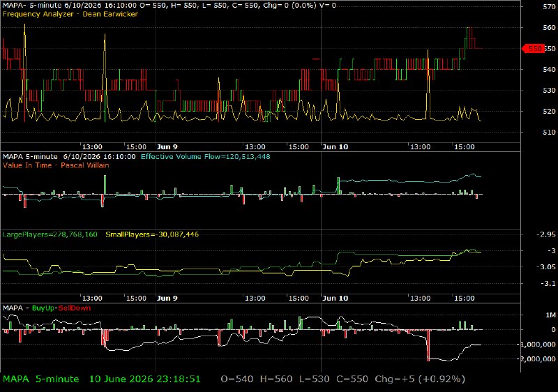558x392 pixels.
Task: Click the Frequency Analyzer - Dean Earwicker label
Action: point(70,14)
